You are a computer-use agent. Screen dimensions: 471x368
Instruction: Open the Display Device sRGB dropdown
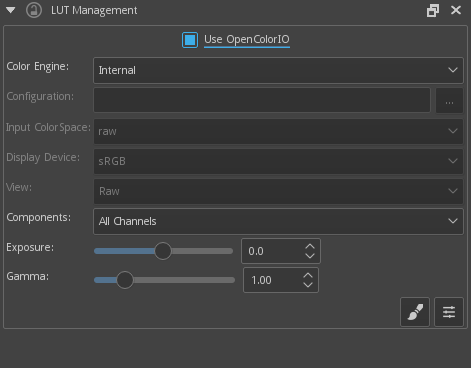(x=278, y=161)
